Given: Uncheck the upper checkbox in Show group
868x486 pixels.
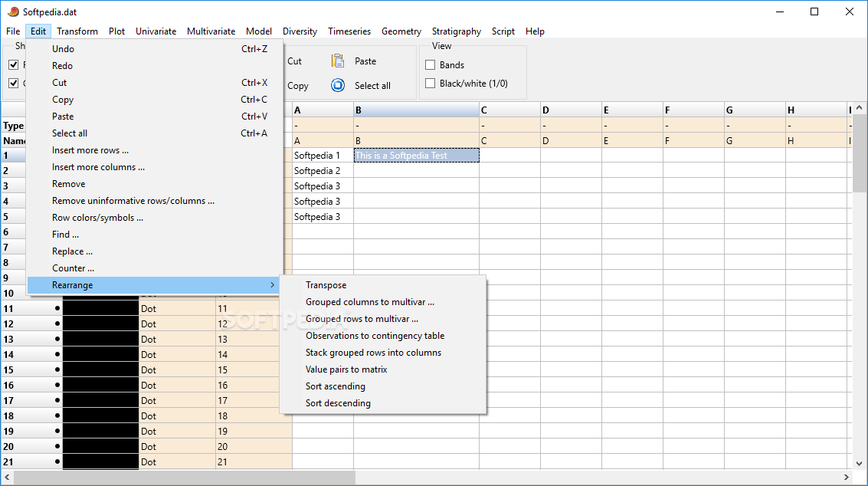Looking at the screenshot, I should pos(14,65).
